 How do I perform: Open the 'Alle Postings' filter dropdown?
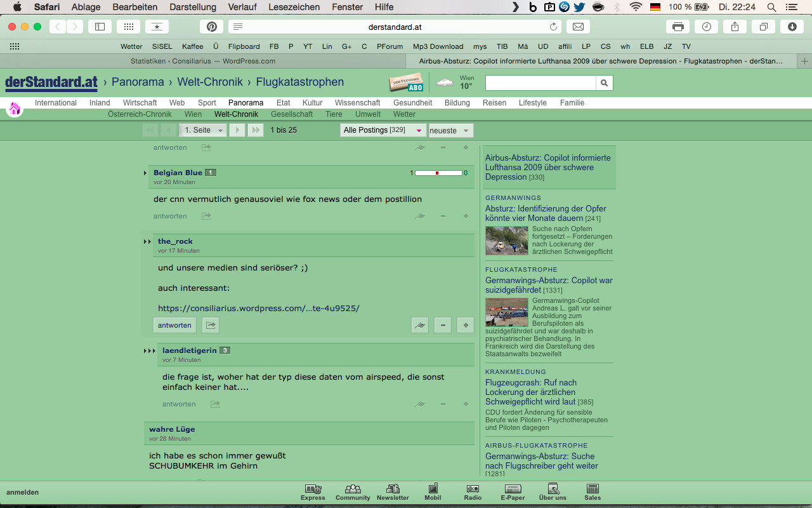coord(383,130)
